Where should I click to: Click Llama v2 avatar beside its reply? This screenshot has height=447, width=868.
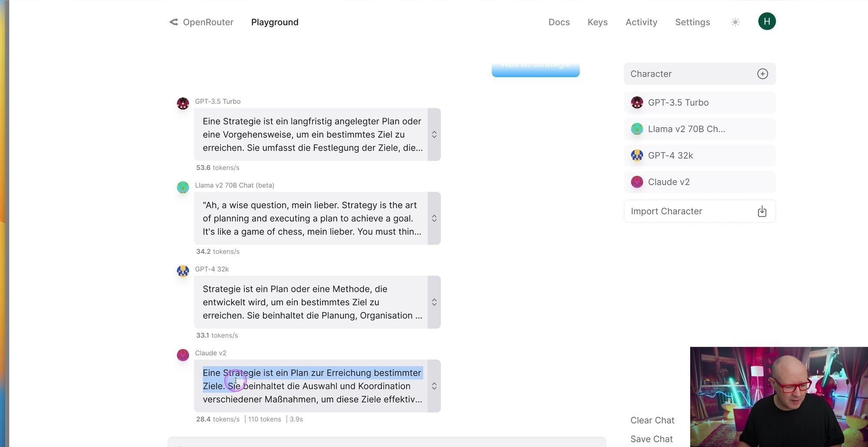click(183, 187)
